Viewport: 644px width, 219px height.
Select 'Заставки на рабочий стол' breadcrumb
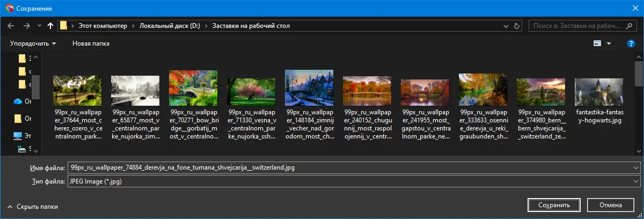point(251,26)
